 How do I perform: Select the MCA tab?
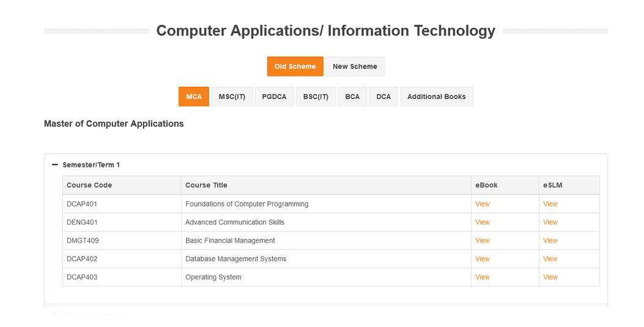pyautogui.click(x=194, y=97)
